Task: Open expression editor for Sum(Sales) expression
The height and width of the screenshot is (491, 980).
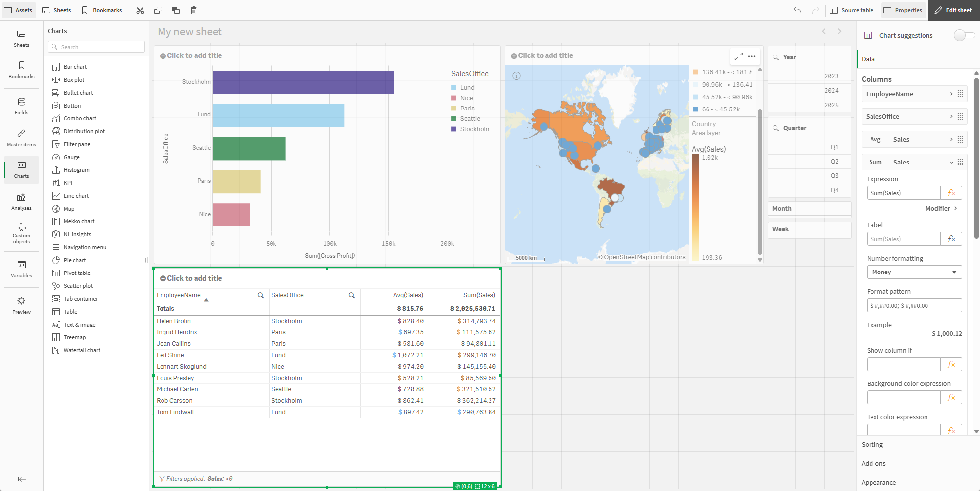Action: pos(951,193)
